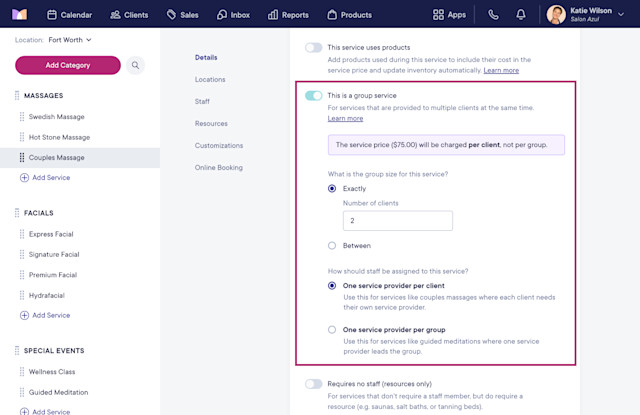The height and width of the screenshot is (415, 640).
Task: Click the Add Category button
Action: (68, 65)
